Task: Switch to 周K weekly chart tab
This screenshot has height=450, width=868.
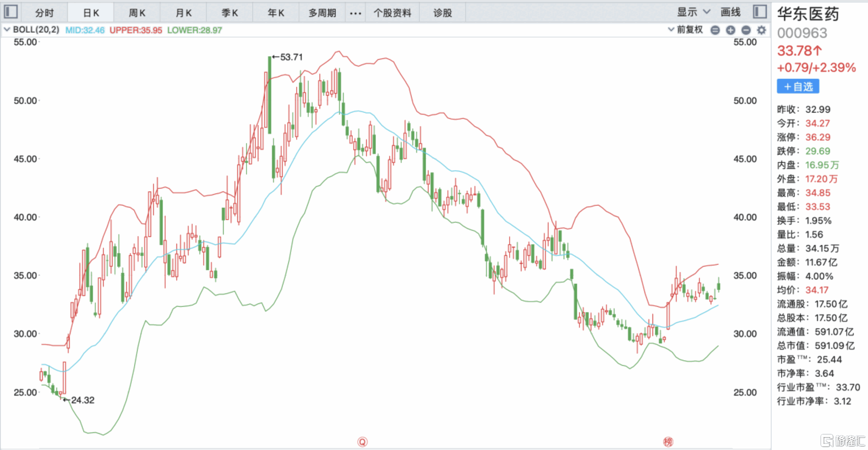Action: coord(137,13)
